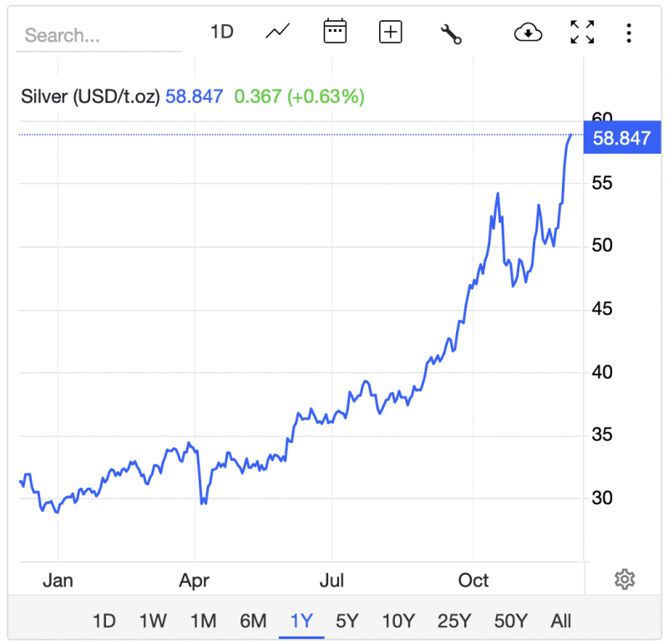The height and width of the screenshot is (644, 668).
Task: Select the 1W range tab
Action: [x=153, y=621]
